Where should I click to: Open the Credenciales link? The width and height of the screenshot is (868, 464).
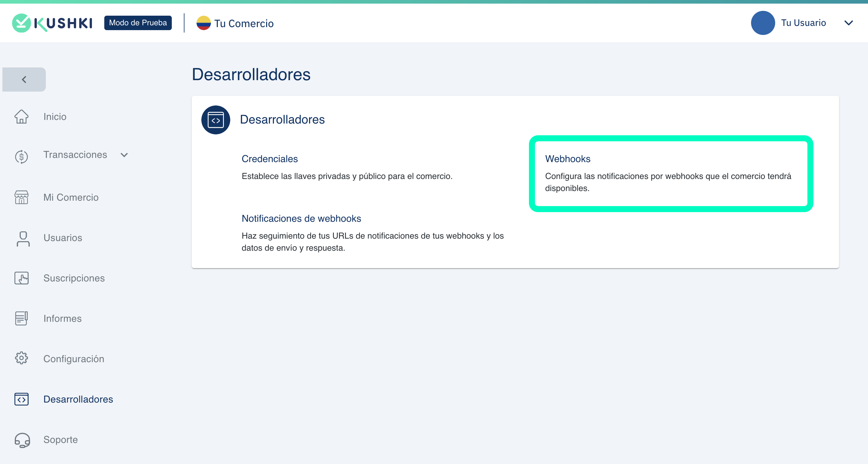[x=269, y=159]
